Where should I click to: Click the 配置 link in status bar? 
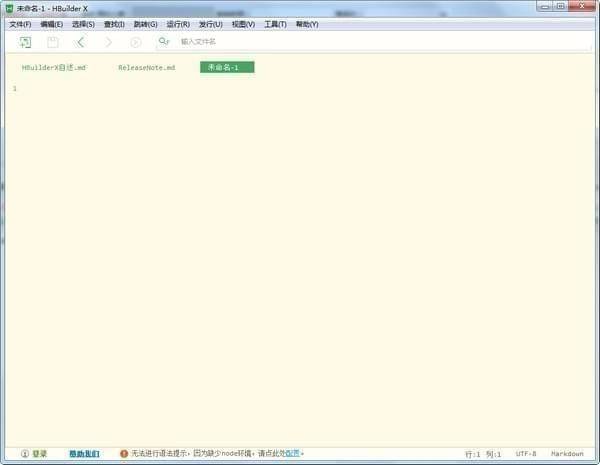click(x=292, y=453)
